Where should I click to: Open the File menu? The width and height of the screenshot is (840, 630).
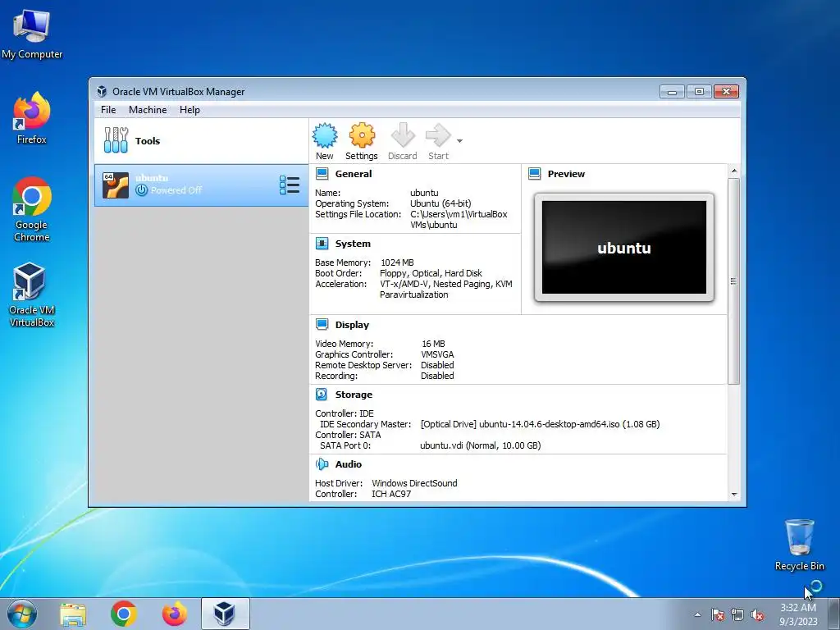point(108,110)
